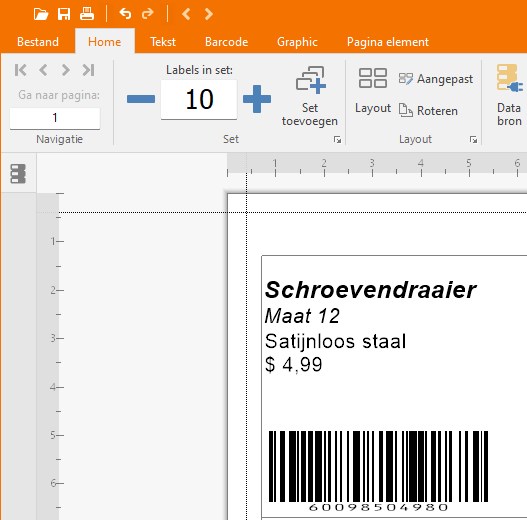Viewport: 527px width, 520px height.
Task: Select the Maat 12 text line
Action: [302, 316]
